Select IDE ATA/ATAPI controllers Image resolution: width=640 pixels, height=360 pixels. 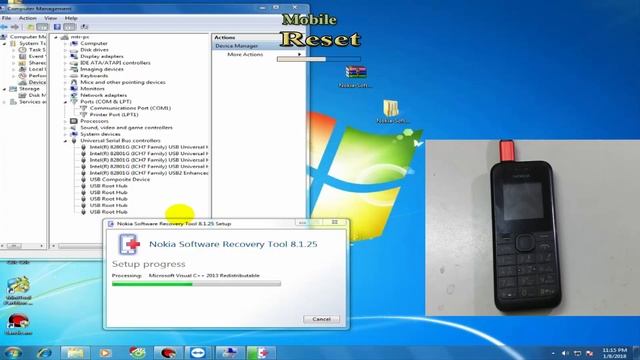(x=116, y=63)
